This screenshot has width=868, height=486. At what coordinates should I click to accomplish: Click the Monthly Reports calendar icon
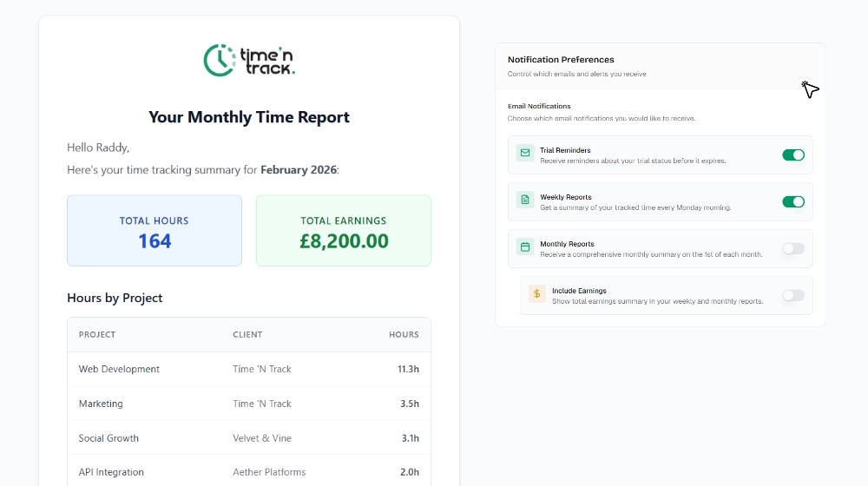coord(525,246)
